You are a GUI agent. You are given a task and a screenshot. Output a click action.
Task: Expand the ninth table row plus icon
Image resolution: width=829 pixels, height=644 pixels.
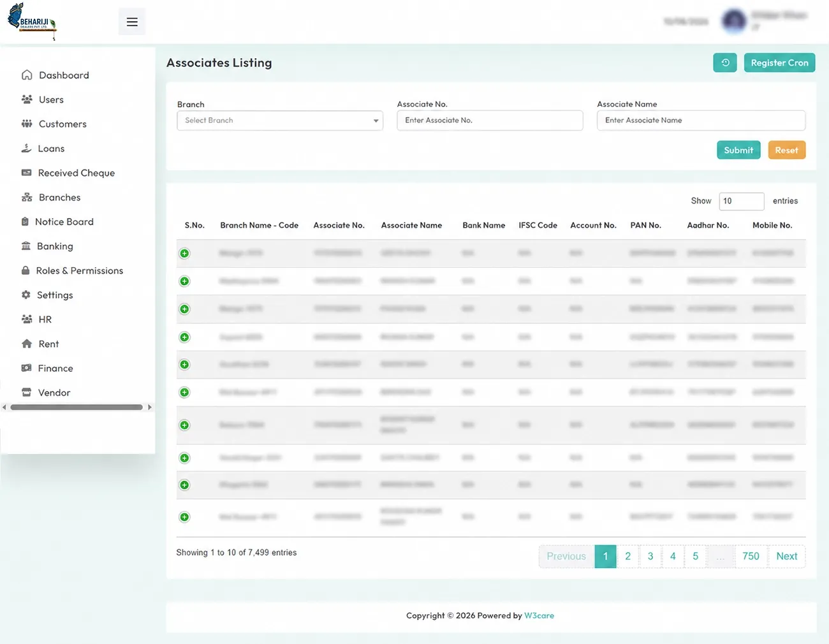coord(184,485)
